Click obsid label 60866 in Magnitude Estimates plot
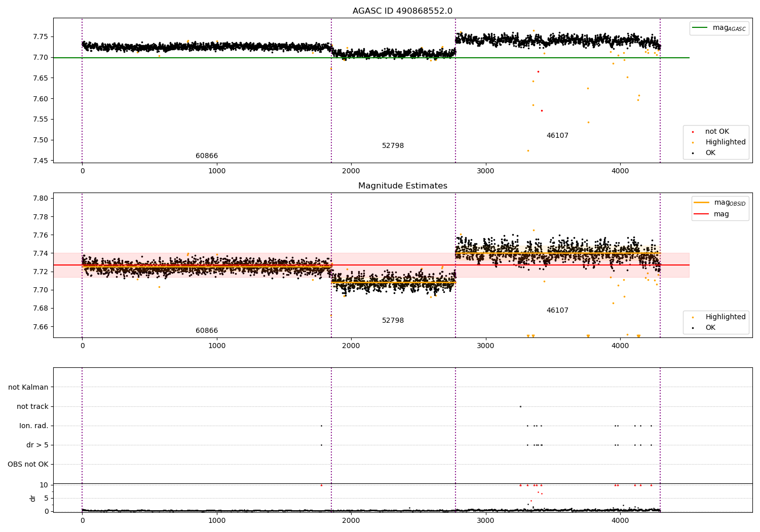This screenshot has width=760, height=532. click(207, 331)
